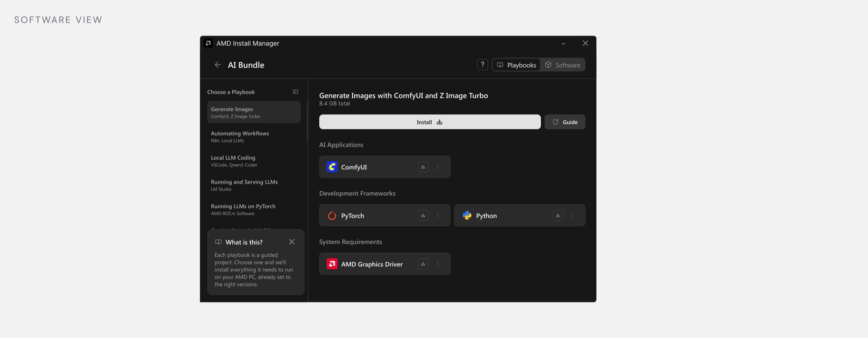Click the "AI Applications" section heading
Viewport: 868px width, 338px height.
(x=341, y=145)
